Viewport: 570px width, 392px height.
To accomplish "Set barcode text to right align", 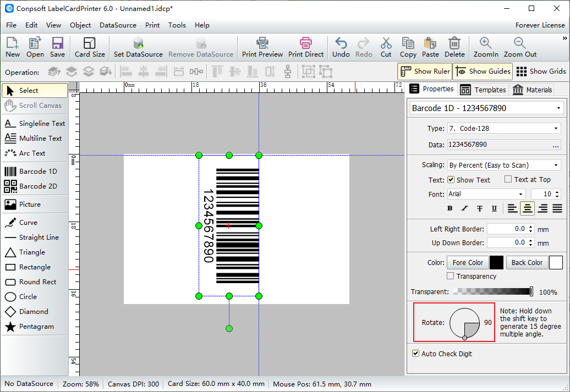I will coord(542,208).
